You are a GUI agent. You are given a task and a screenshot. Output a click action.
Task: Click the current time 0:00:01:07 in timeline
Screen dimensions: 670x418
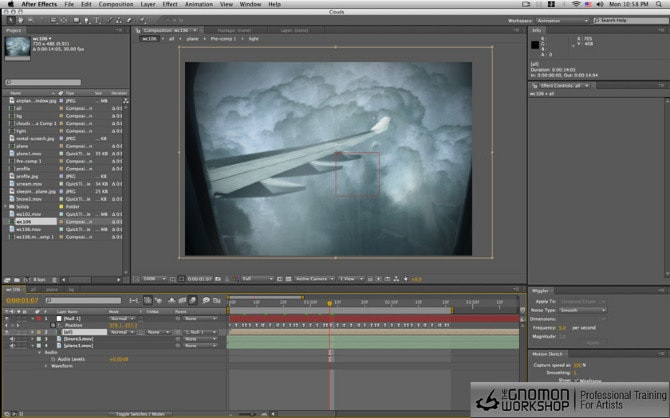click(x=22, y=300)
